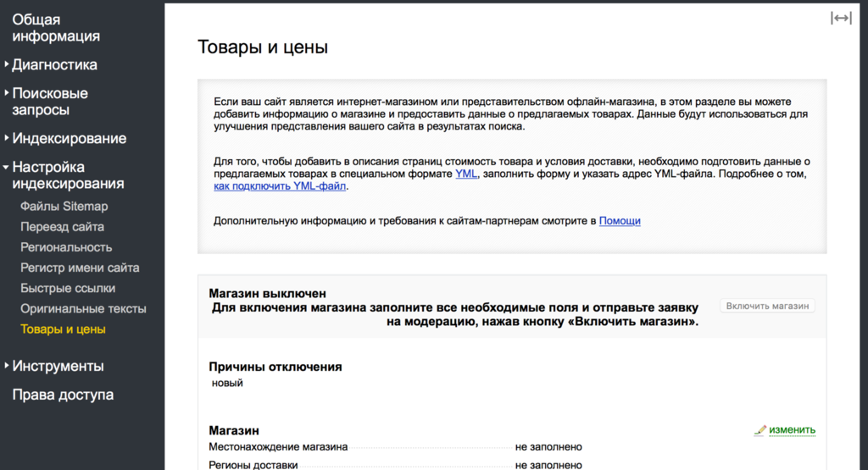Open Быстрые ссылки in the sidebar
The width and height of the screenshot is (868, 470).
pyautogui.click(x=68, y=288)
